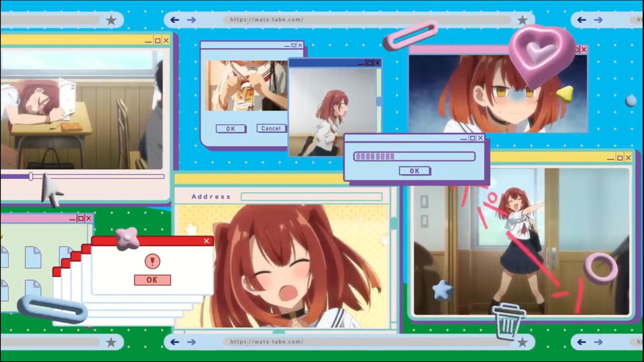This screenshot has height=362, width=644.
Task: Click the Address input field
Action: (312, 196)
